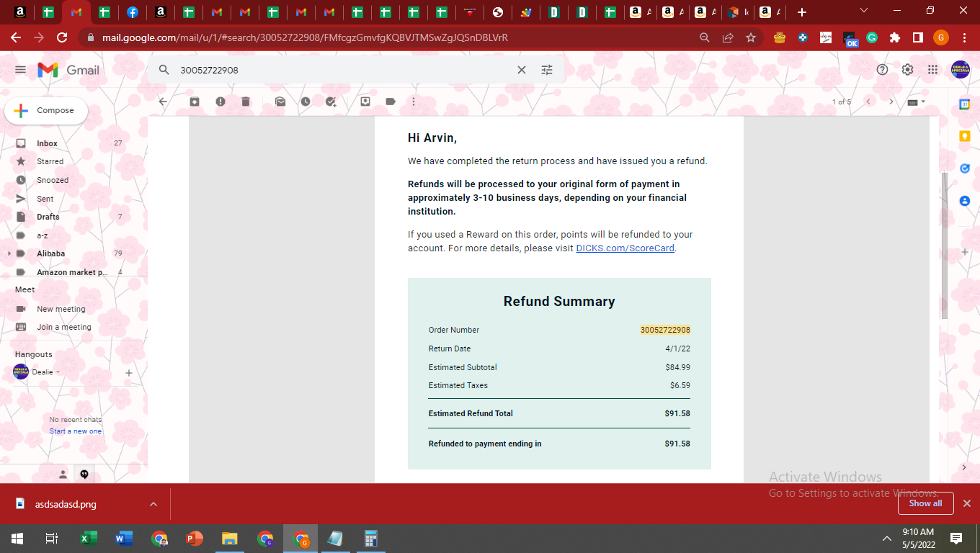
Task: Open the Labels icon in toolbar
Action: [x=391, y=102]
